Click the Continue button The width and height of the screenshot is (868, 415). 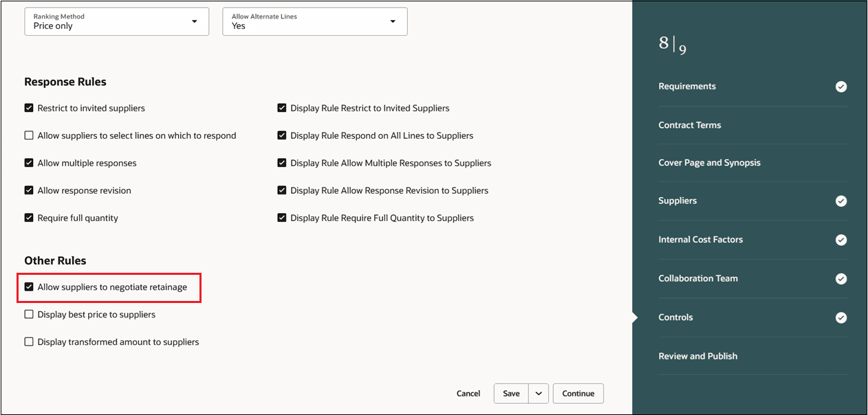pyautogui.click(x=578, y=394)
